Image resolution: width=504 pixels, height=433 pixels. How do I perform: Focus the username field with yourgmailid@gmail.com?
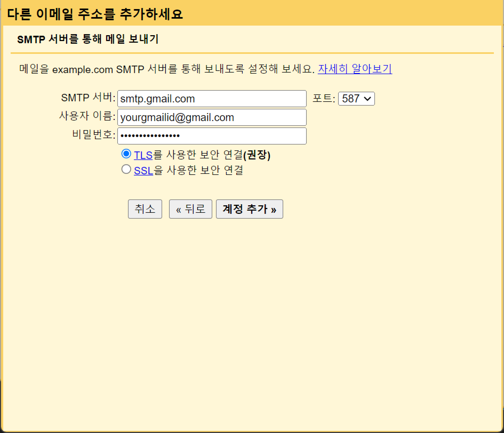point(212,117)
